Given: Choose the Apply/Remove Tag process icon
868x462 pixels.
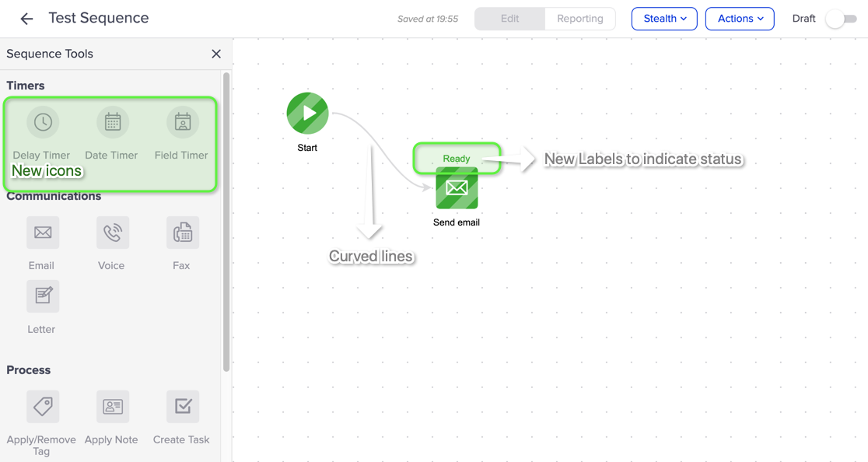Looking at the screenshot, I should (43, 407).
